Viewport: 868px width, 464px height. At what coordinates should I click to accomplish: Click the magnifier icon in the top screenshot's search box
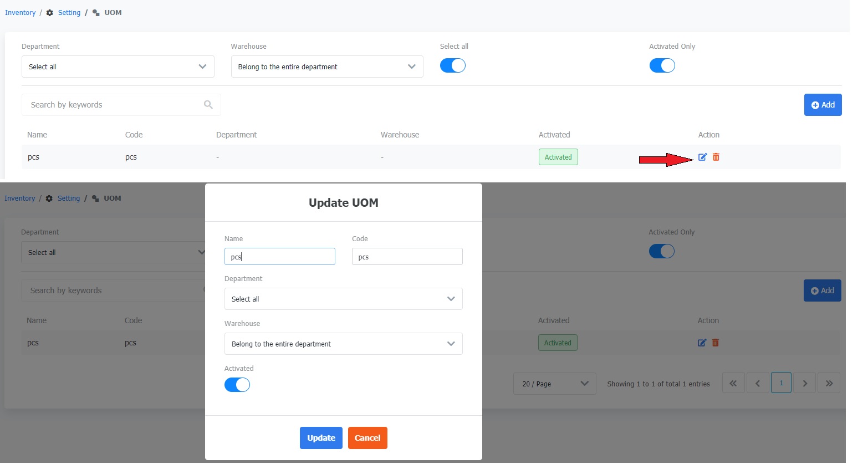pos(208,105)
